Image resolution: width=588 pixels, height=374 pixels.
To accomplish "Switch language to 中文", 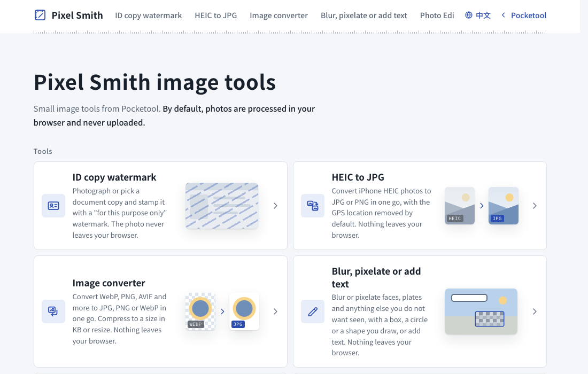I will (x=483, y=15).
